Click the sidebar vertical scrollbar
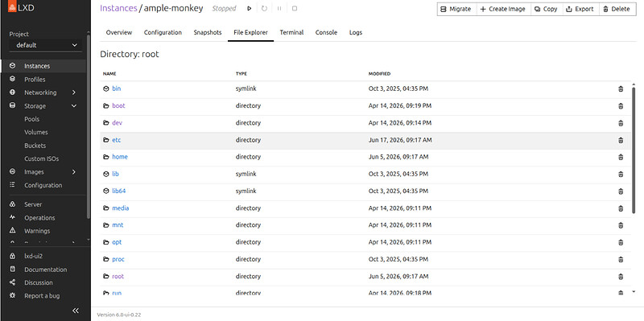The image size is (644, 321). (89, 126)
